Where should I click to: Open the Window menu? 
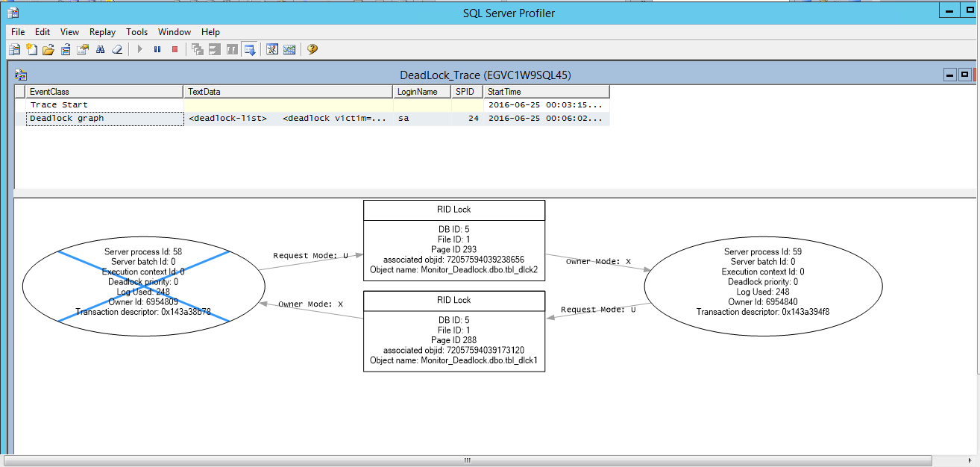point(175,32)
